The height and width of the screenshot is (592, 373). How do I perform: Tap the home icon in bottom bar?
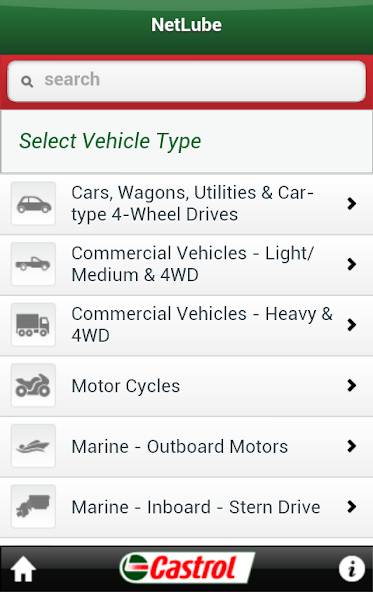pyautogui.click(x=23, y=569)
